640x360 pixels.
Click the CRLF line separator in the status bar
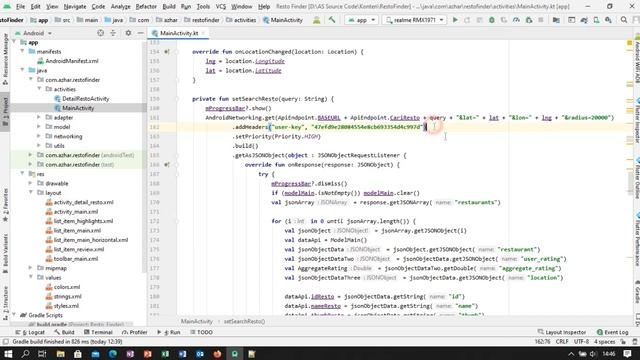pyautogui.click(x=562, y=342)
